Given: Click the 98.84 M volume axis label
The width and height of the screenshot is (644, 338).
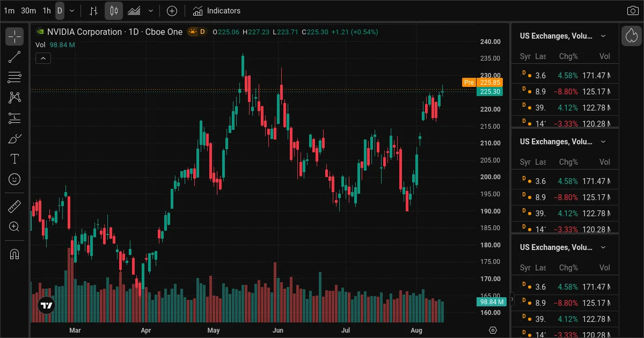Looking at the screenshot, I should pos(491,302).
